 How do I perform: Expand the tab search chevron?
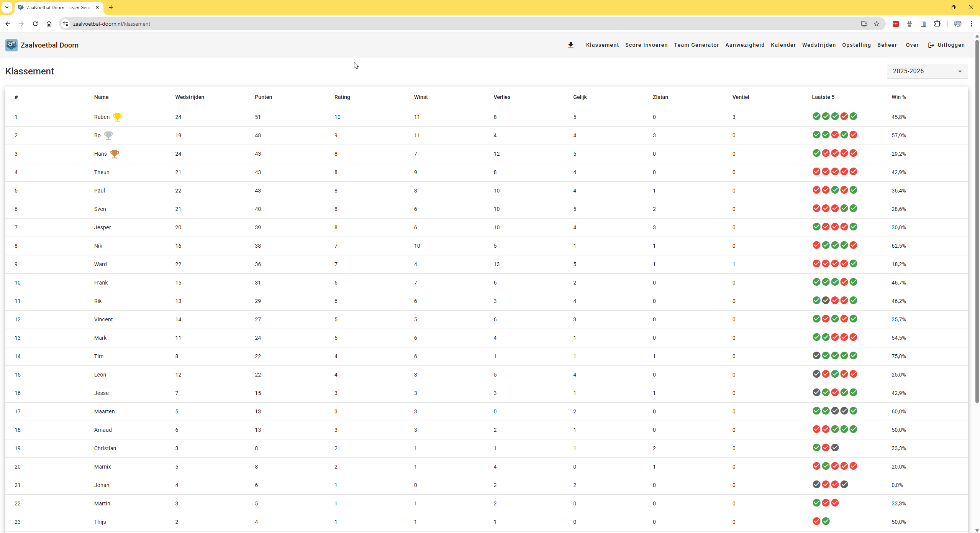pyautogui.click(x=7, y=7)
